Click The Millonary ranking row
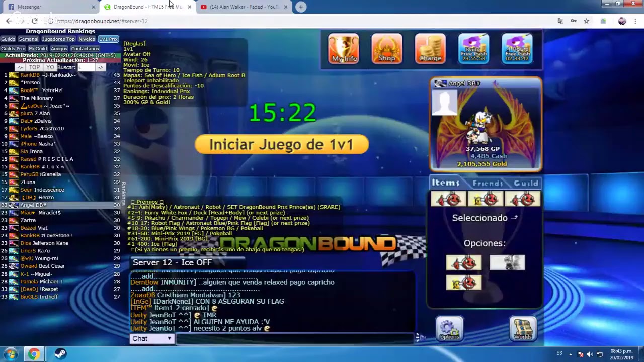Viewport: 644px width, 362px height. point(60,98)
